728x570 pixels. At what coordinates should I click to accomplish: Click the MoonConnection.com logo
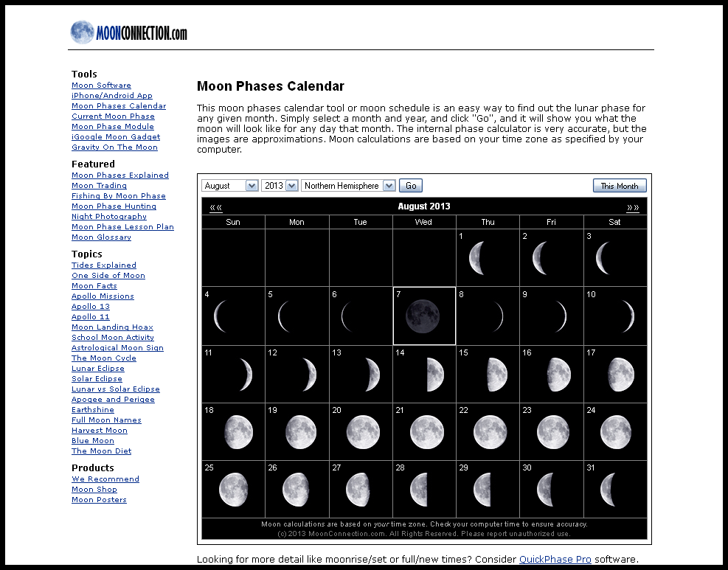tap(128, 32)
